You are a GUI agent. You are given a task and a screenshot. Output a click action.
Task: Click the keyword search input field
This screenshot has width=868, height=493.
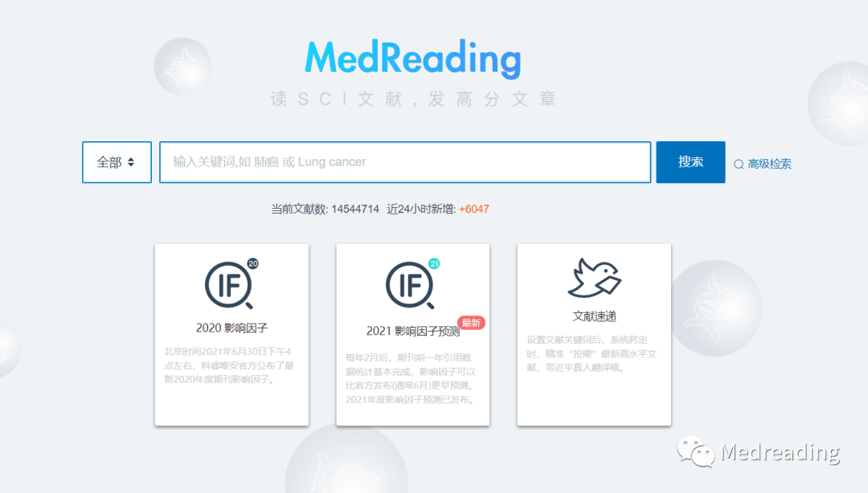tap(406, 161)
